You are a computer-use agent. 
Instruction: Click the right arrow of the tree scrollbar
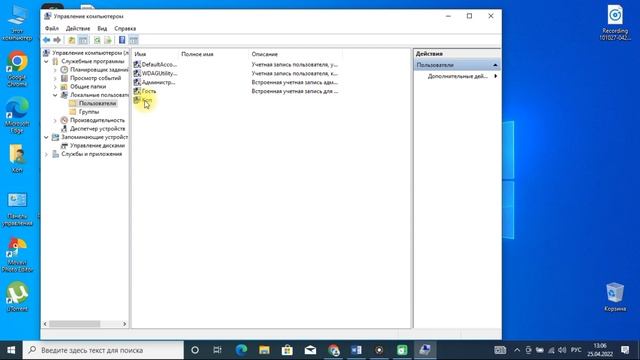(124, 324)
